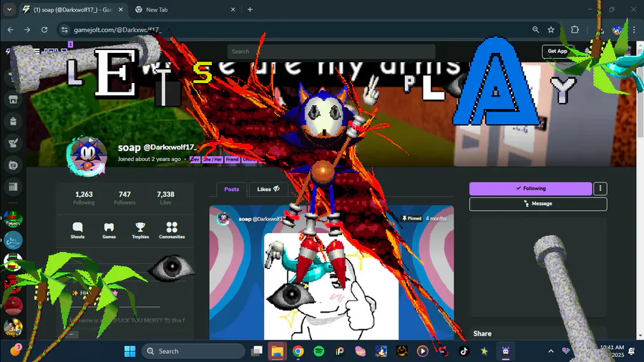Screen dimensions: 644x362
Task: Switch to the Likes tab
Action: point(268,189)
